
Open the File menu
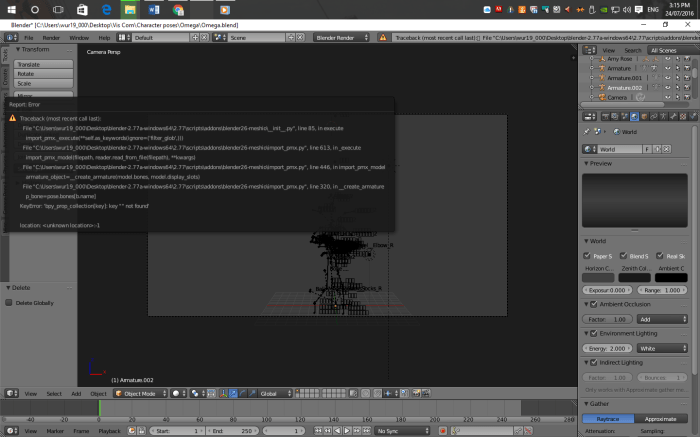pyautogui.click(x=29, y=37)
